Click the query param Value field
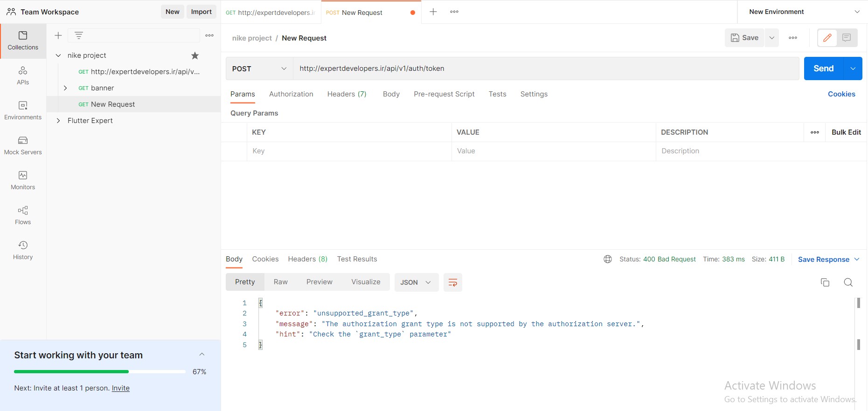This screenshot has height=411, width=868. (x=554, y=151)
